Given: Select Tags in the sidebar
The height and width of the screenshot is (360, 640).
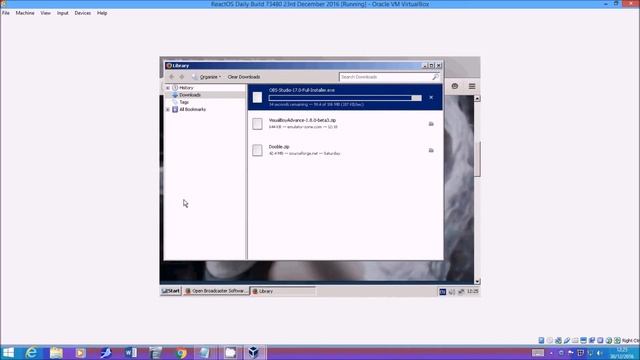Looking at the screenshot, I should tap(184, 102).
